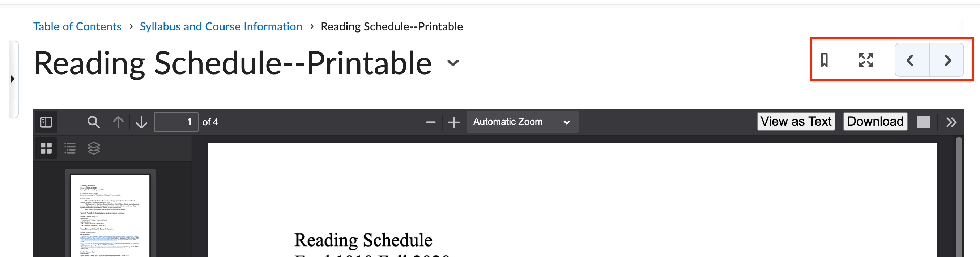Zoom in on the PDF document

(453, 122)
